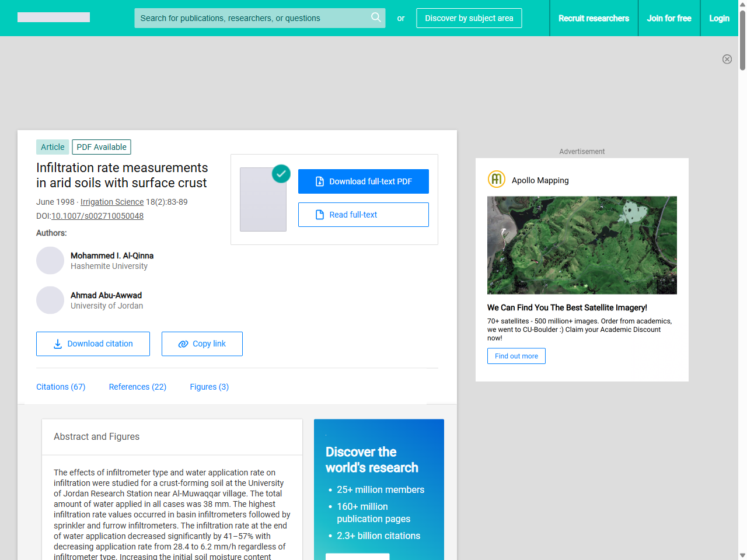Click Mohammed I. Al-Qinna's profile avatar
The image size is (747, 560).
tap(50, 260)
